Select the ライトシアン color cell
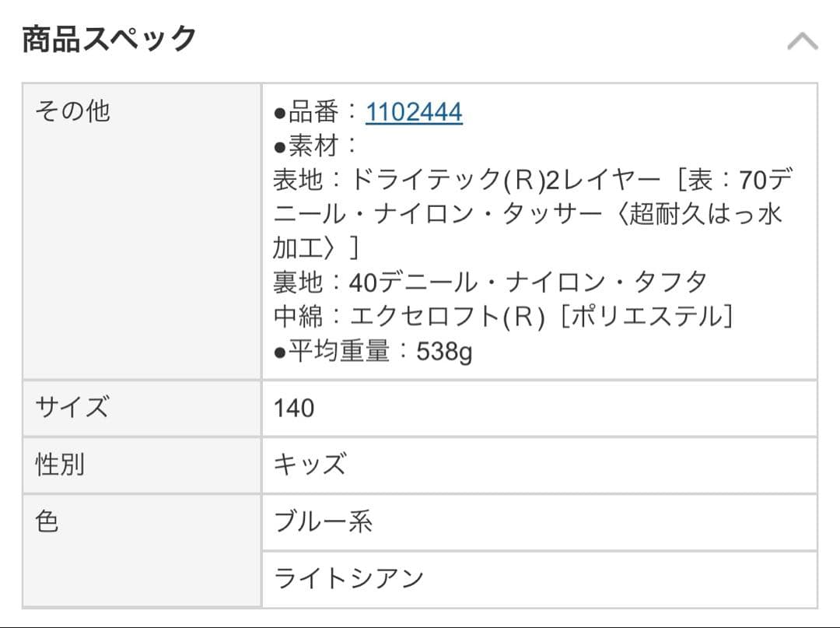Viewport: 840px width, 628px height. [x=348, y=578]
